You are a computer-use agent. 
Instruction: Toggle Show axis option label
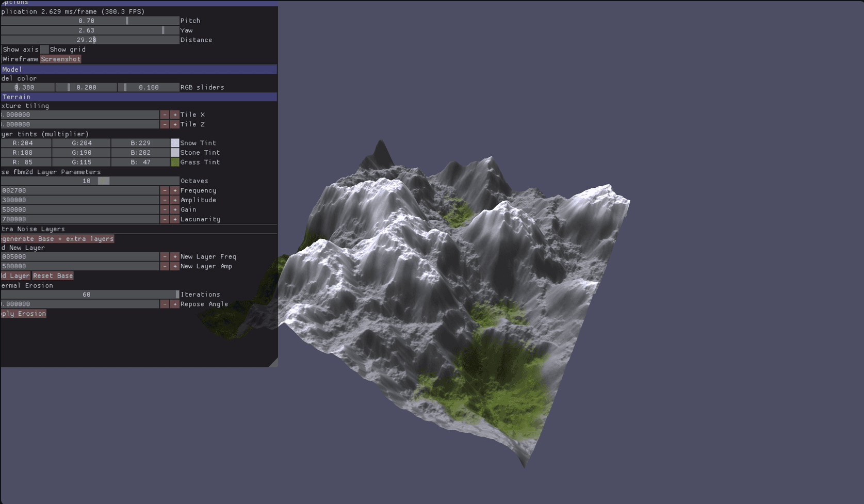coord(21,50)
